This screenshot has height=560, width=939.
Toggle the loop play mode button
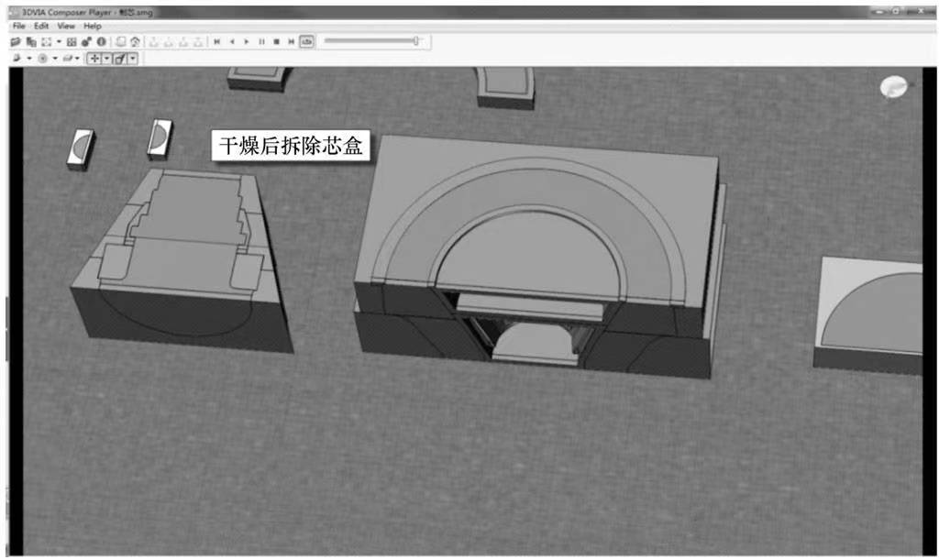[306, 41]
